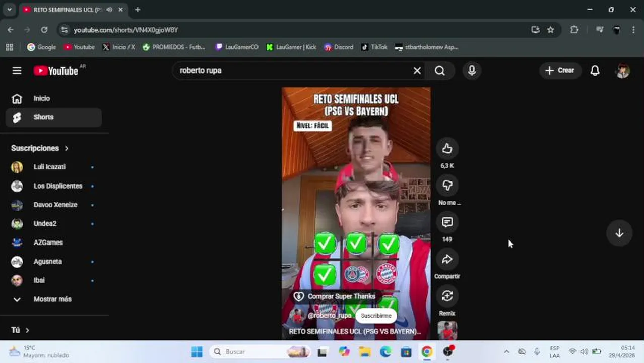644x363 pixels.
Task: Open the YouTube hamburger guide menu
Action: [17, 71]
